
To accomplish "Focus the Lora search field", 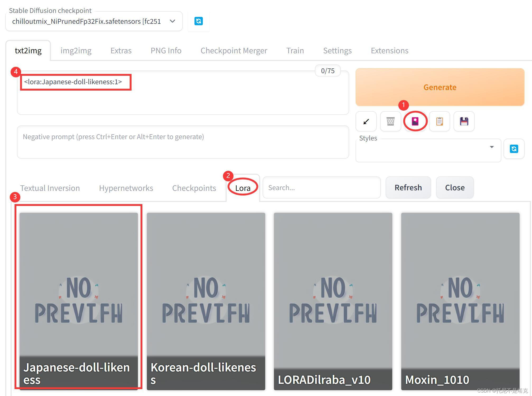I will 321,188.
